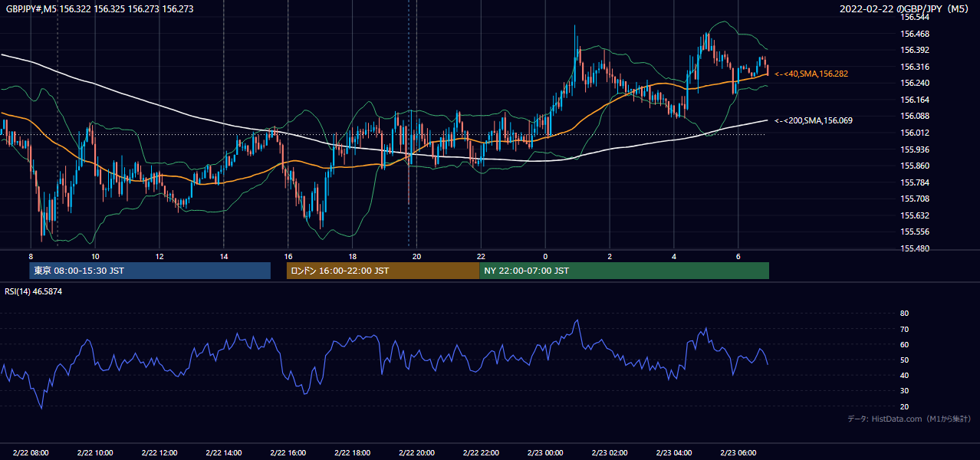Click price axis label 156.164
Image resolution: width=980 pixels, height=460 pixels.
point(914,100)
